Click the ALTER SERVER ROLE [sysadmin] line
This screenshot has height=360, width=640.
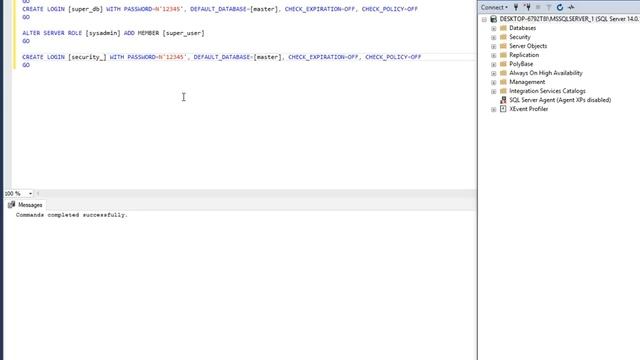113,33
